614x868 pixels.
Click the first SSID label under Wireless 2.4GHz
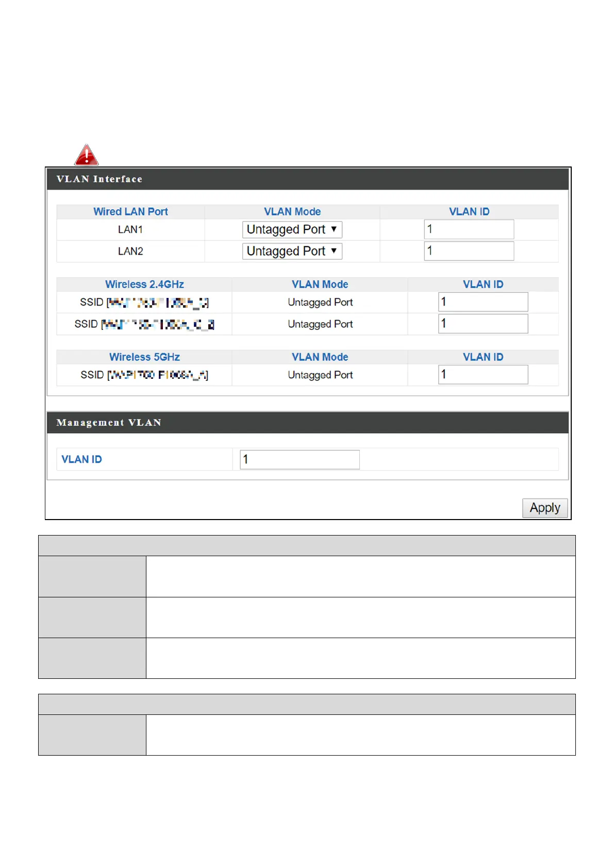click(144, 303)
